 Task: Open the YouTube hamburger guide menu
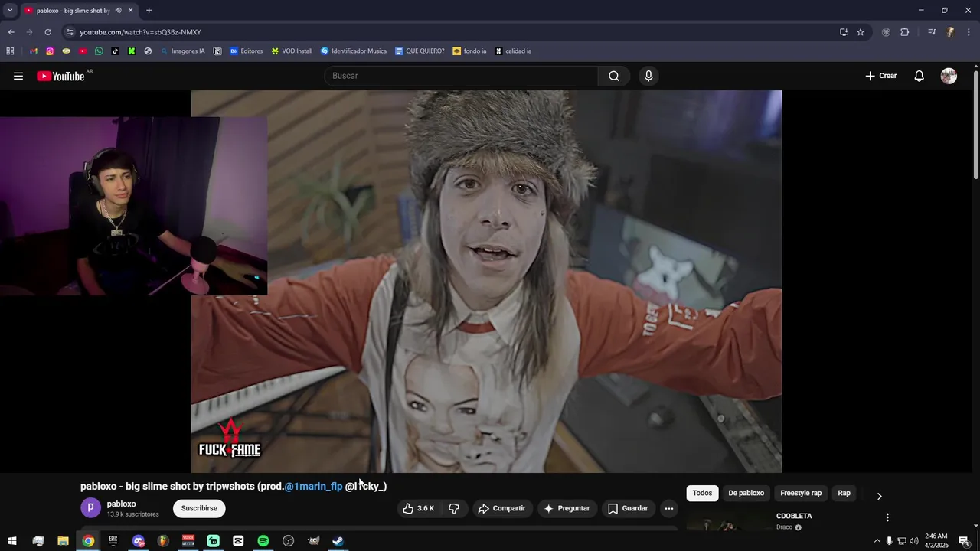click(18, 76)
